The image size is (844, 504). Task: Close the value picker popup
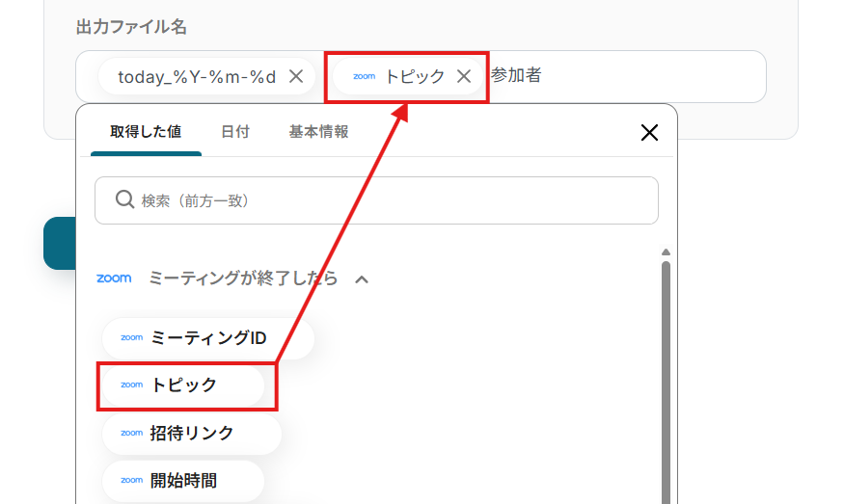coord(650,132)
